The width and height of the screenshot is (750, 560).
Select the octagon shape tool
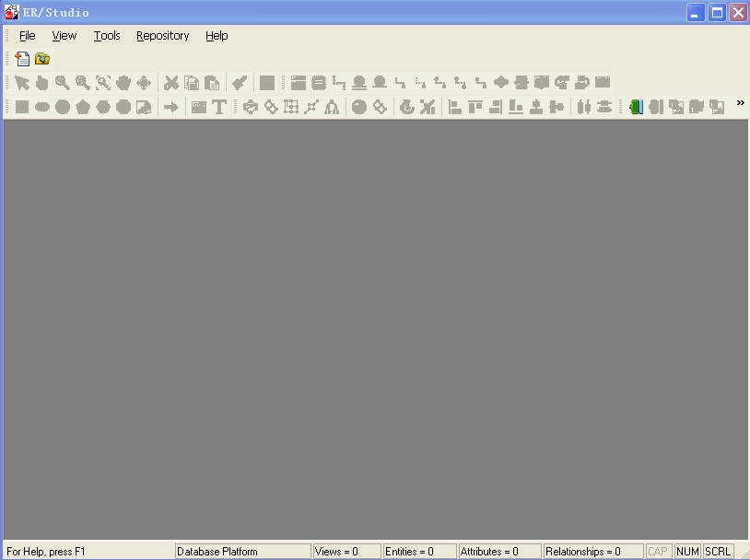(x=123, y=107)
